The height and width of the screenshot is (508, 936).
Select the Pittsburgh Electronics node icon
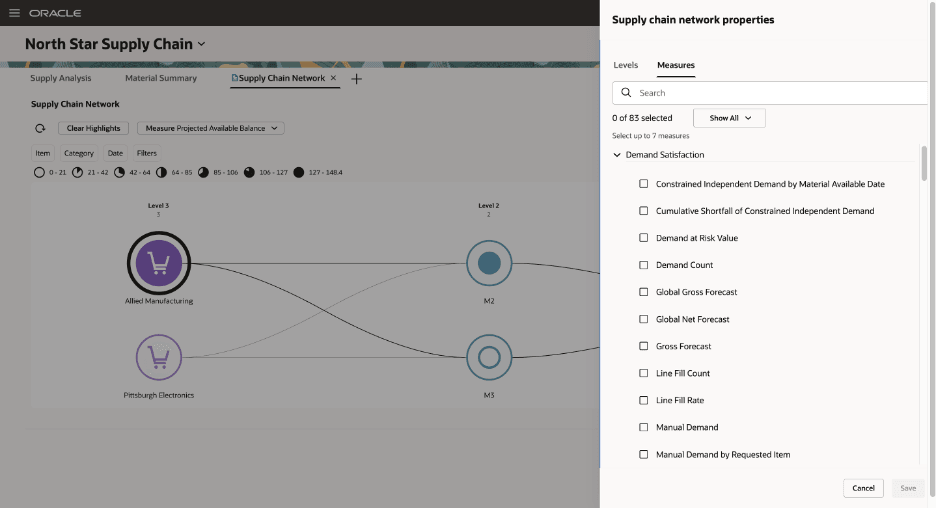[x=159, y=357]
